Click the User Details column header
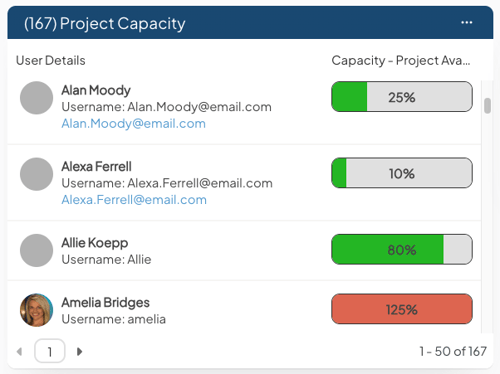This screenshot has height=374, width=500. [x=51, y=60]
